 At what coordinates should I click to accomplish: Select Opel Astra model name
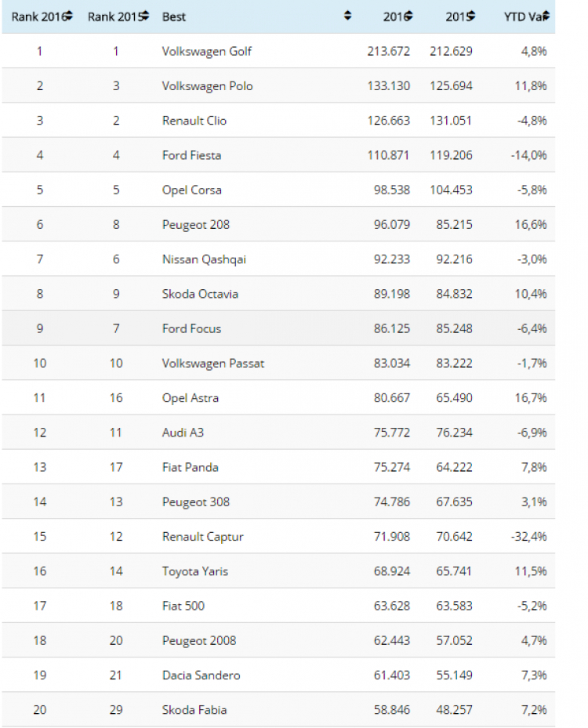[x=190, y=398]
